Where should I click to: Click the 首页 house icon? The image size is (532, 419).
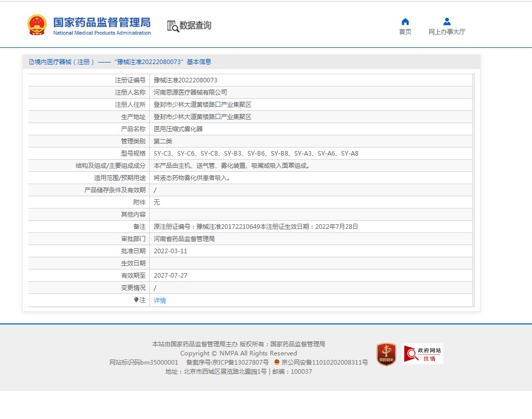pos(405,22)
